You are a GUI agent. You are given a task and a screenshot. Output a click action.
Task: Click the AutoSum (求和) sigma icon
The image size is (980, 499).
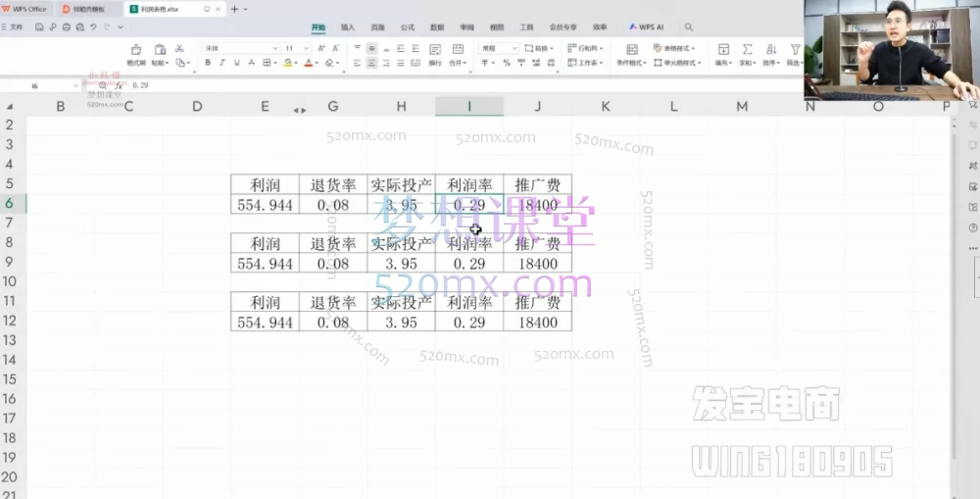[748, 49]
